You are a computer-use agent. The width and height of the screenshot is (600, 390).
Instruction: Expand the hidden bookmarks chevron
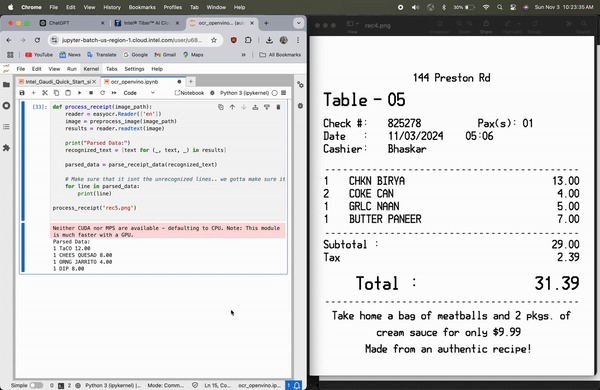pos(243,55)
